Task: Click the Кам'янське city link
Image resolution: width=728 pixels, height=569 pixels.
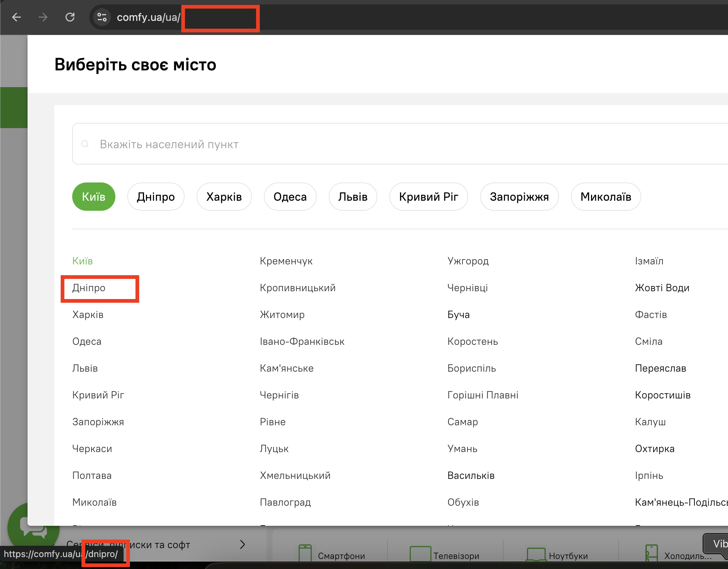Action: (287, 368)
